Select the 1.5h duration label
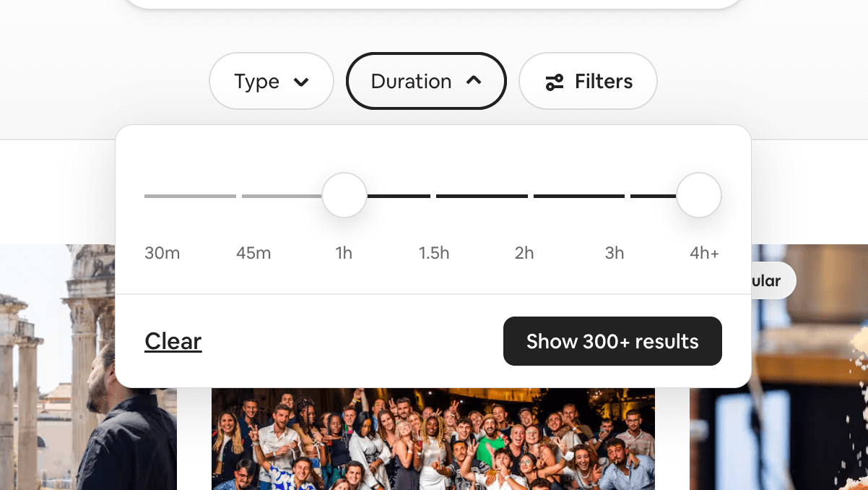868x490 pixels. coord(434,253)
